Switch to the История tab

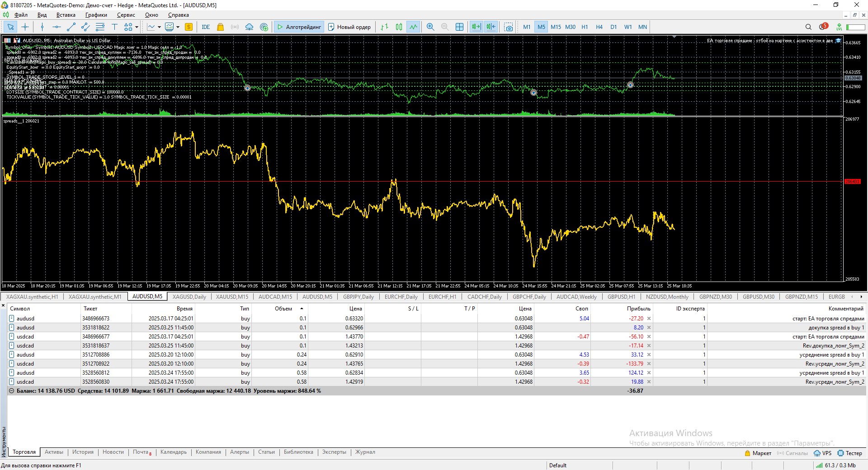(83, 452)
